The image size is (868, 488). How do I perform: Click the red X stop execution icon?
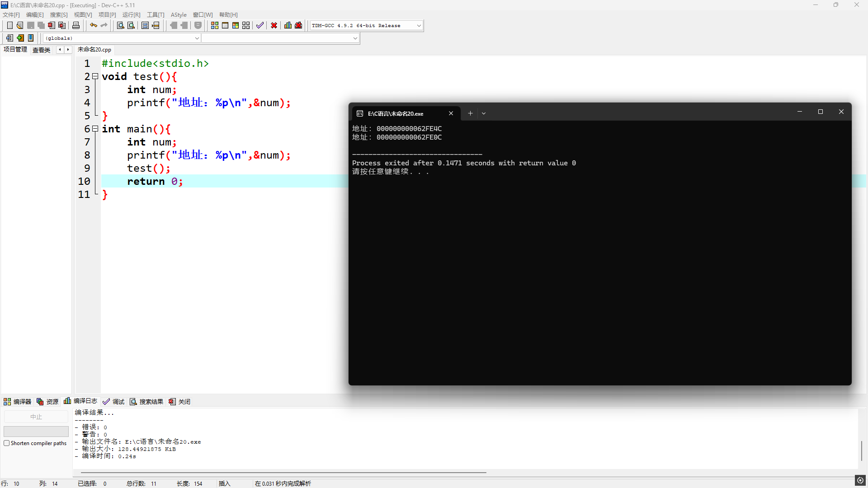(274, 25)
